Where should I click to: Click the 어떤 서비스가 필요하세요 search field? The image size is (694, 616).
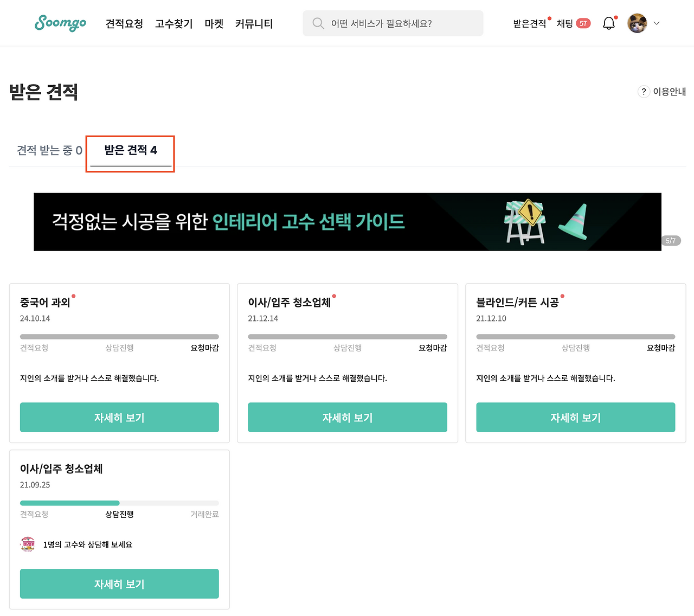click(x=393, y=23)
